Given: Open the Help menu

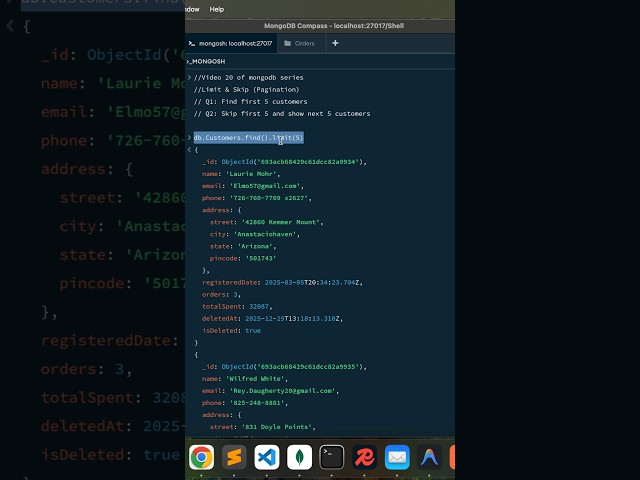Looking at the screenshot, I should point(217,9).
